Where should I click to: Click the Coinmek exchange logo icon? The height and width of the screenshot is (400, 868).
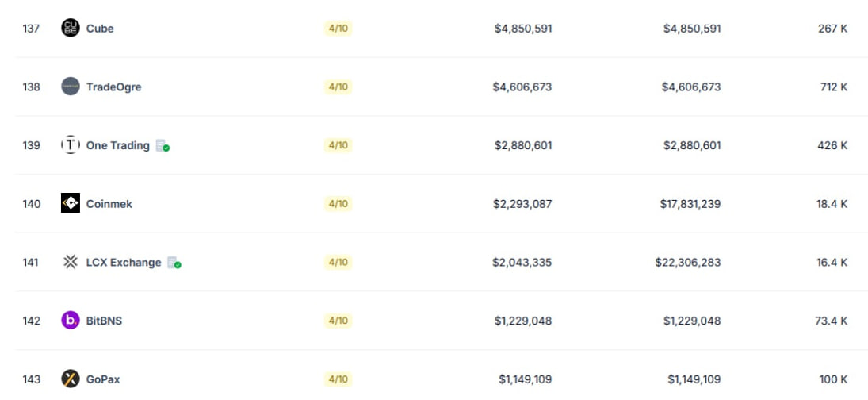pyautogui.click(x=71, y=203)
